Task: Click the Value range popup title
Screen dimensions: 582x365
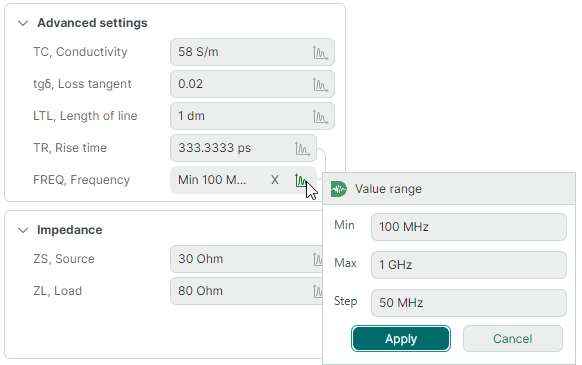Action: (x=388, y=189)
